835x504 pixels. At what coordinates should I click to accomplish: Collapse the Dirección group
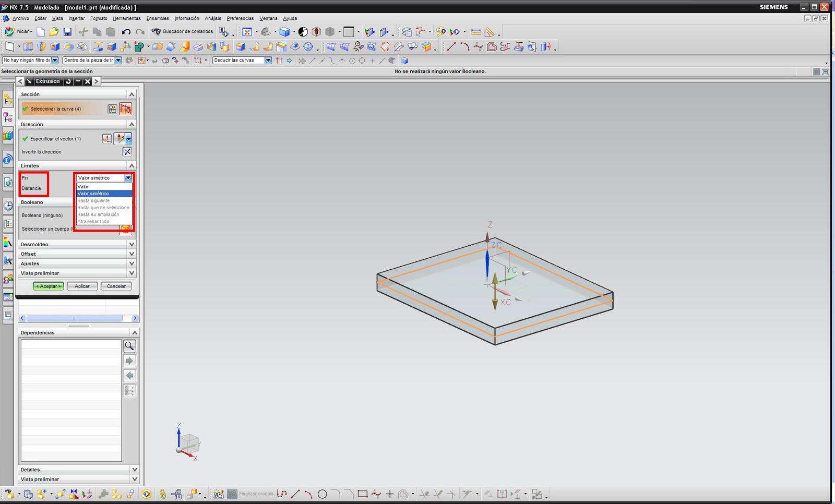click(x=132, y=124)
